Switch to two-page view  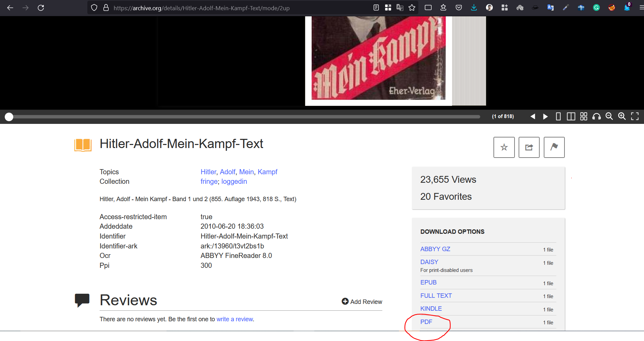click(571, 116)
